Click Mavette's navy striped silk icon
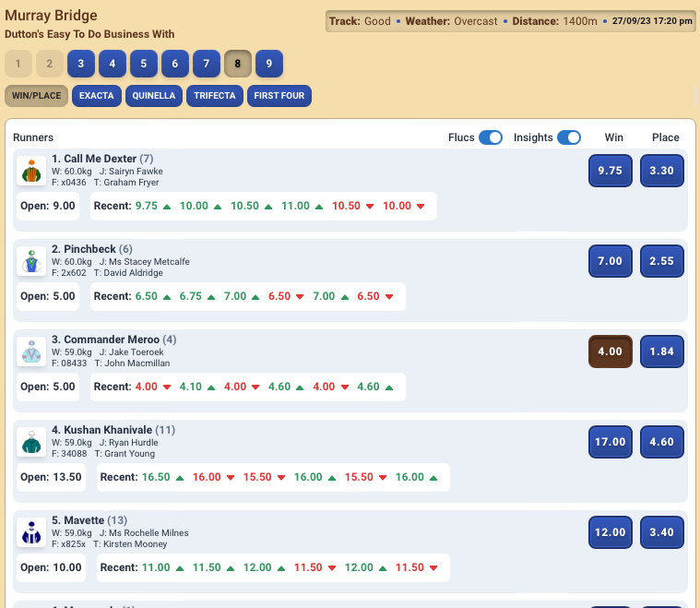Image resolution: width=700 pixels, height=608 pixels. [x=31, y=532]
